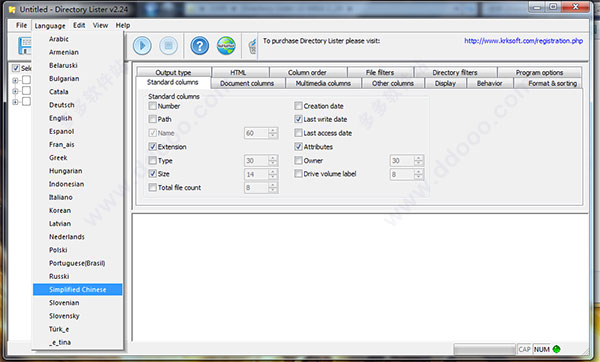Open the Directory filters tab
The image size is (600, 362).
coord(455,72)
